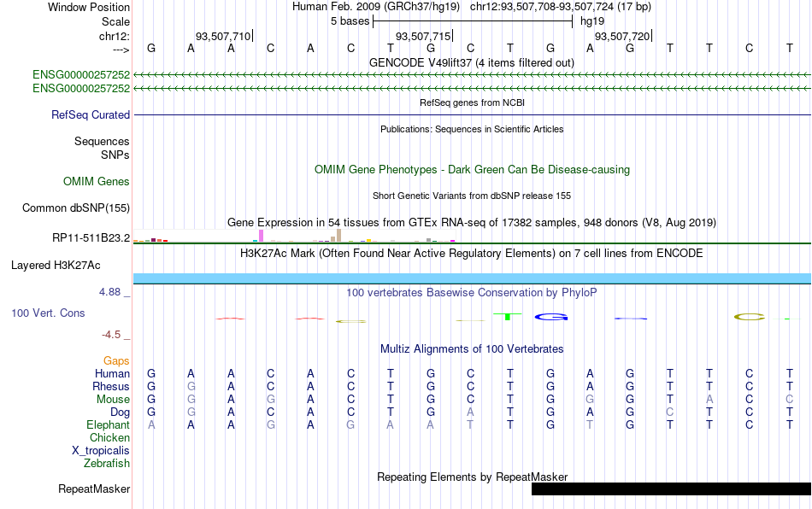Click the X_tropicalis alignment row label
Screen dimensions: 812x509
pos(101,451)
